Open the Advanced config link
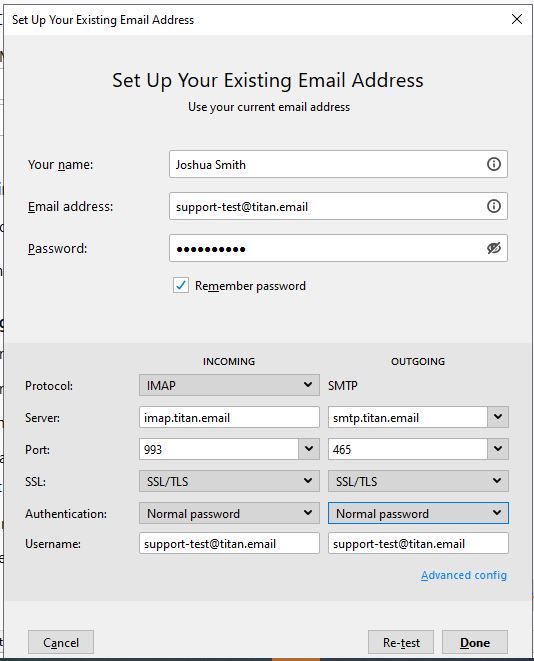534x661 pixels. click(464, 575)
